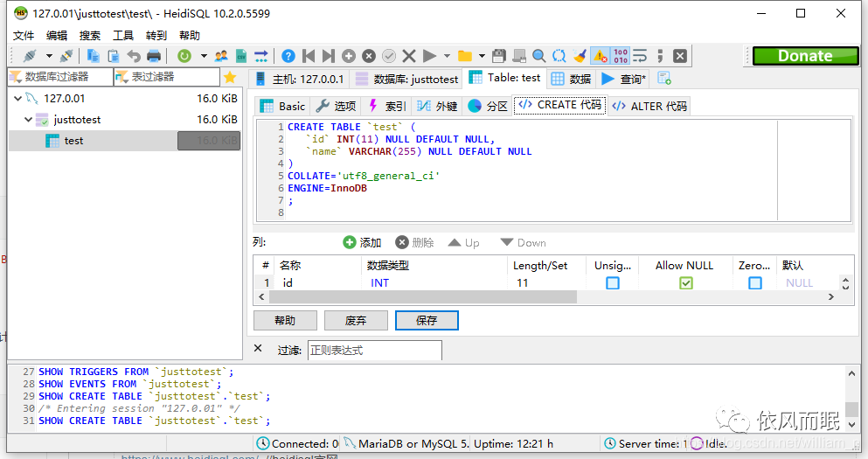Open the connect session dropdown arrow

click(x=49, y=56)
